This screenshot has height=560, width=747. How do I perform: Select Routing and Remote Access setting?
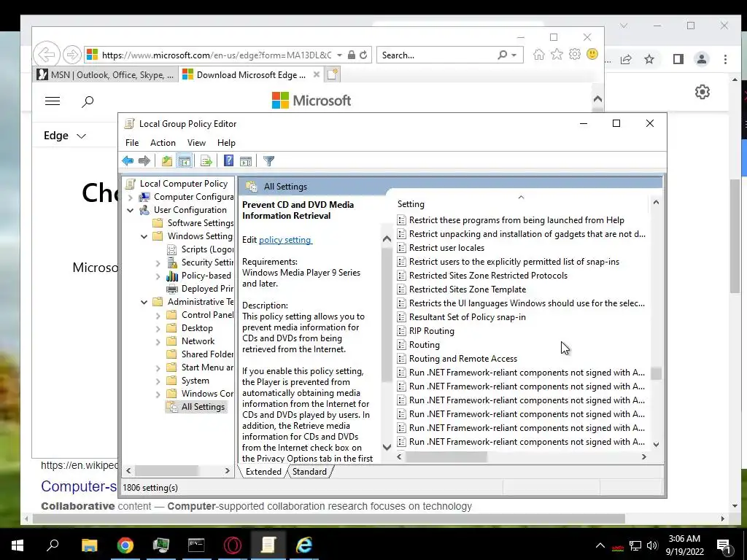click(x=462, y=359)
